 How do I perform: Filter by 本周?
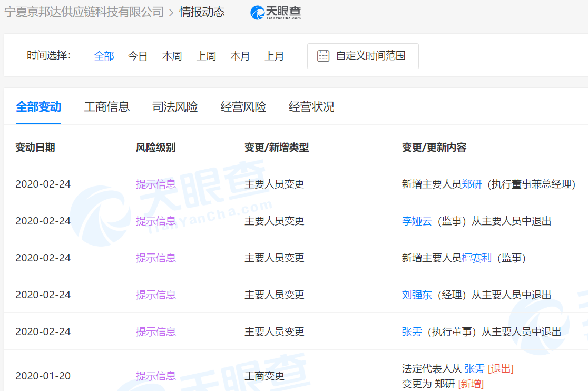[x=172, y=56]
